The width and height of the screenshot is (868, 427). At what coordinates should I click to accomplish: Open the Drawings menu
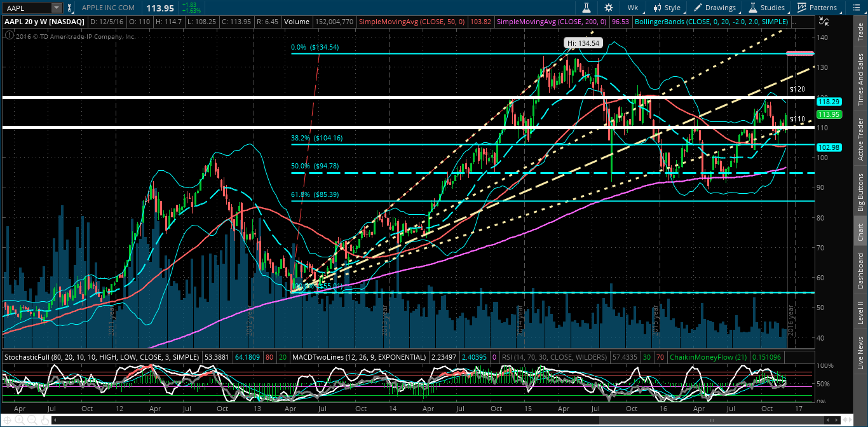coord(715,8)
